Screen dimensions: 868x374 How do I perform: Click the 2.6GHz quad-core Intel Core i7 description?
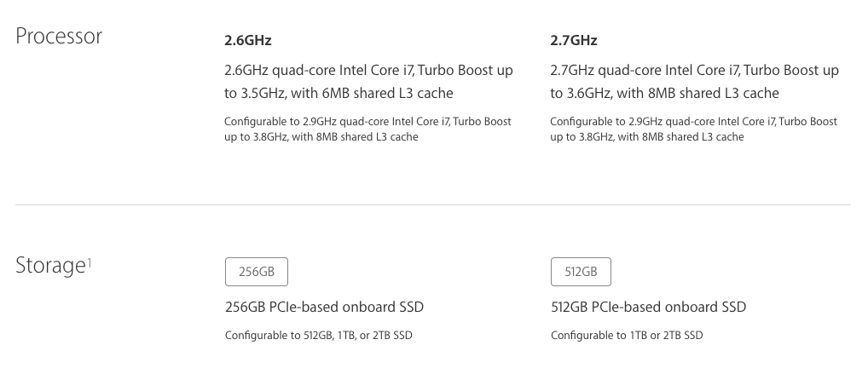(x=368, y=81)
